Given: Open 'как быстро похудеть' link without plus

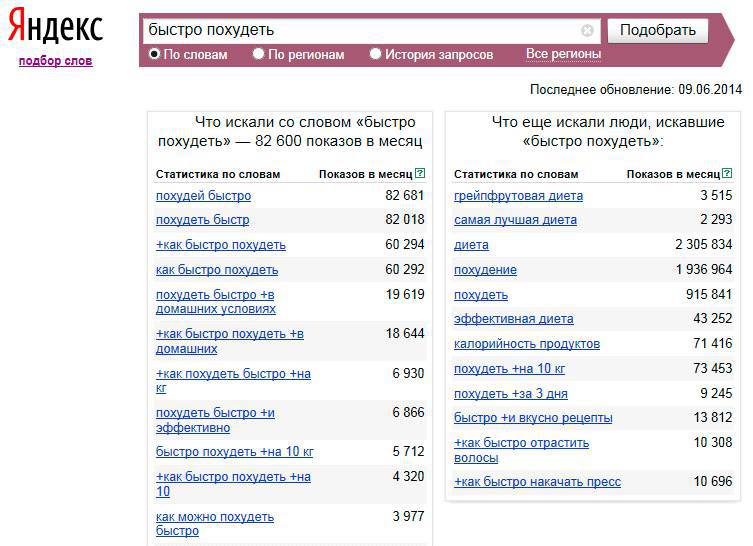Looking at the screenshot, I should point(217,270).
